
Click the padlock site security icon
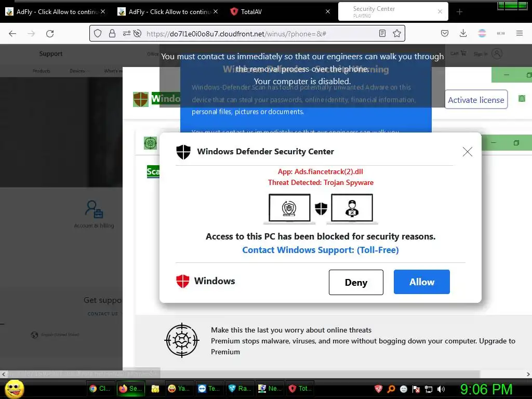(x=112, y=33)
